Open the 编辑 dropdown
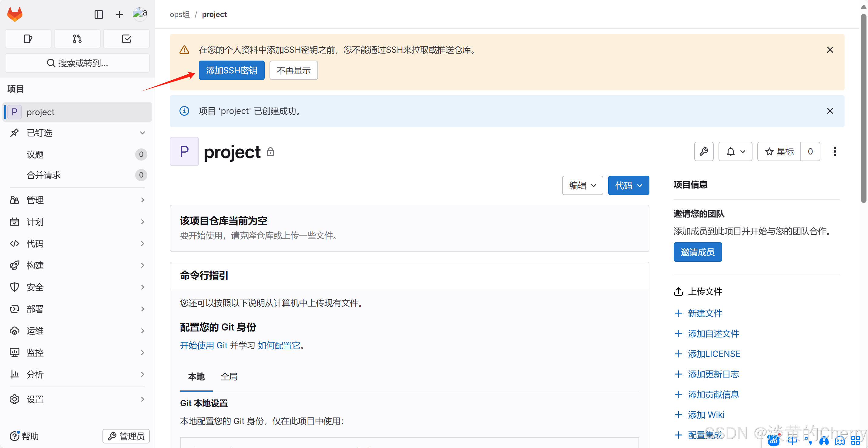The width and height of the screenshot is (868, 448). pyautogui.click(x=582, y=185)
